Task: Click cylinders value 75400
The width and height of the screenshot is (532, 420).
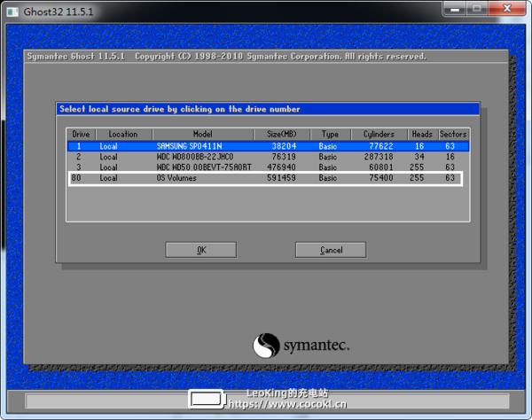Action: pos(381,177)
